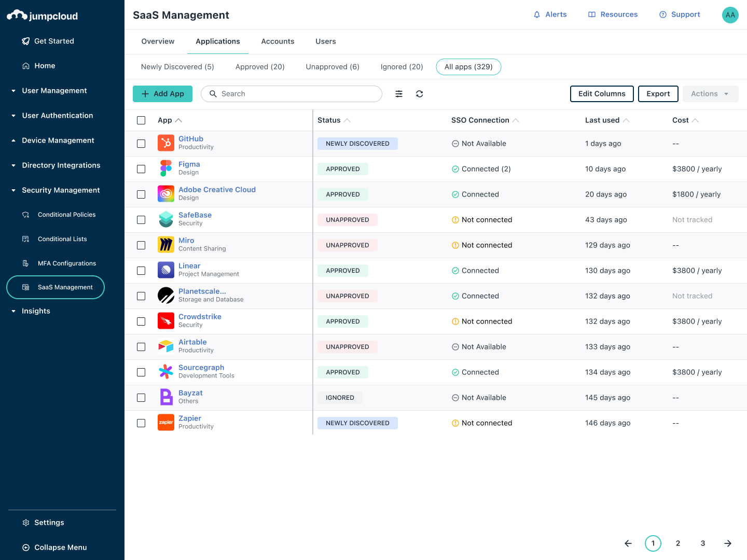747x560 pixels.
Task: Open the Bayzat app link
Action: (x=190, y=393)
